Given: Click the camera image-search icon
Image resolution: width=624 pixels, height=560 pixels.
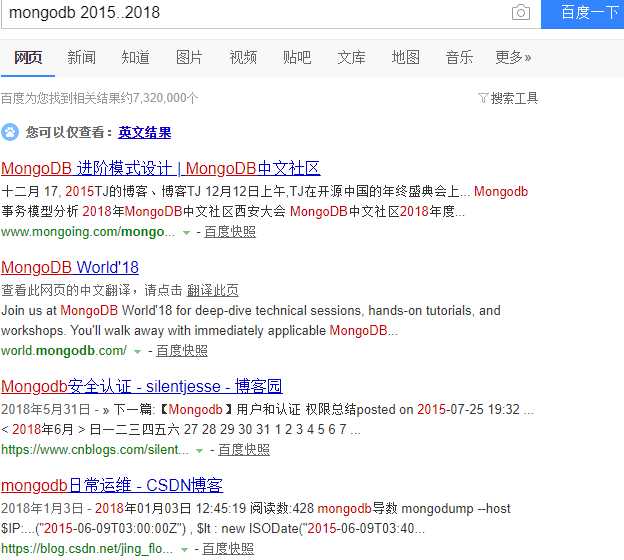Looking at the screenshot, I should coord(521,12).
